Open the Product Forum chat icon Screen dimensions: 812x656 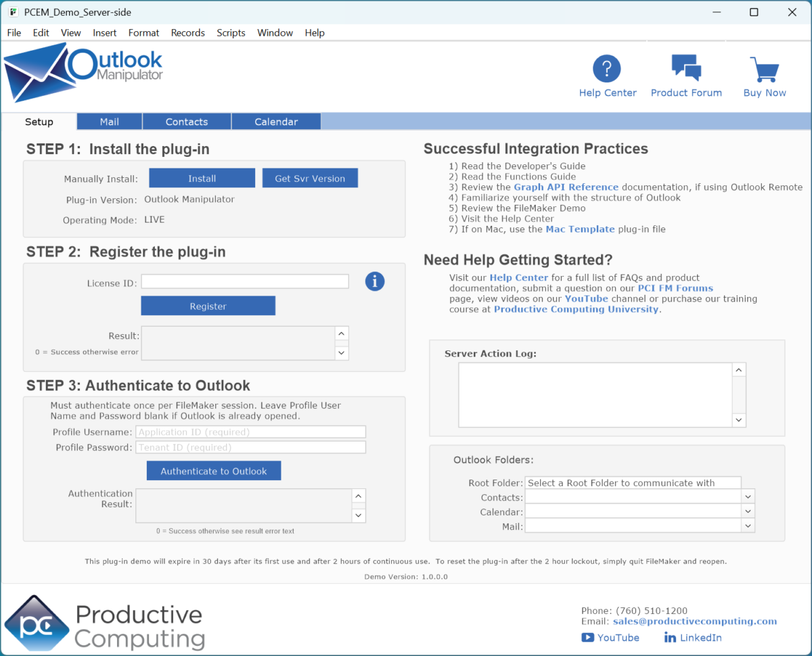click(686, 68)
